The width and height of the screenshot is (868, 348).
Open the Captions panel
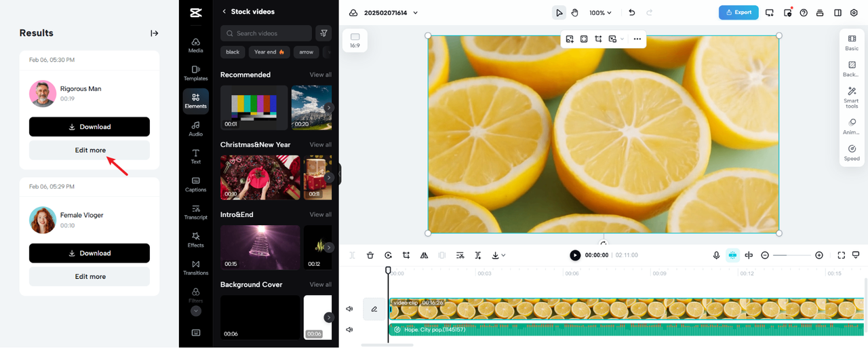pos(195,185)
